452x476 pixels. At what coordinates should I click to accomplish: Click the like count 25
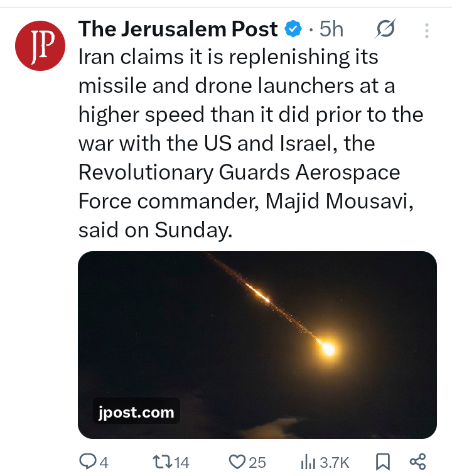coord(257,463)
